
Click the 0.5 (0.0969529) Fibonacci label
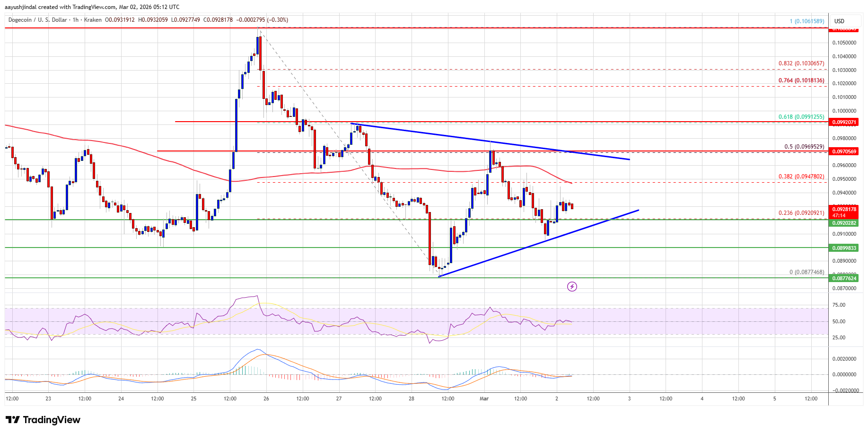806,147
